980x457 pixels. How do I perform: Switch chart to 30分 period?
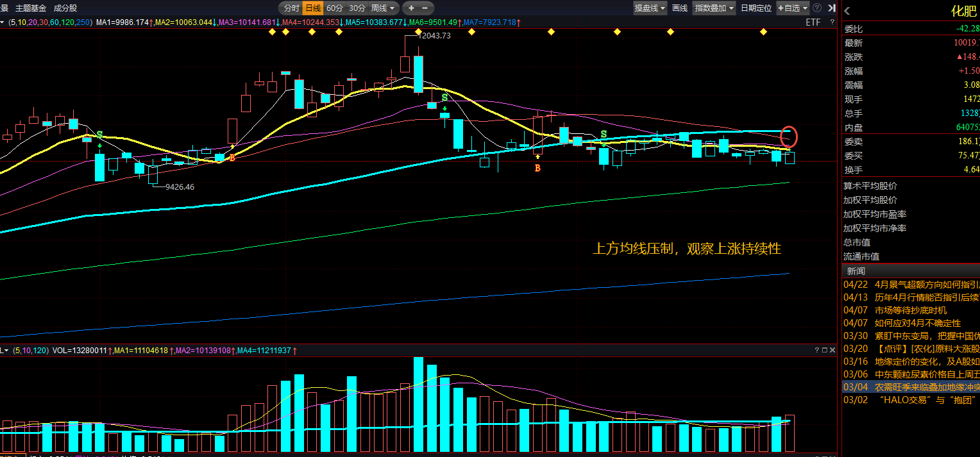tap(357, 8)
